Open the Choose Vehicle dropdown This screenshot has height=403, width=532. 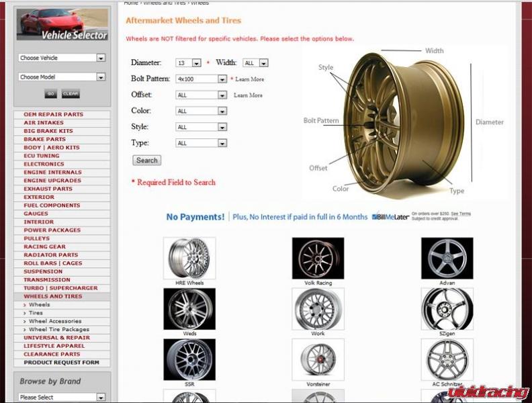point(62,58)
